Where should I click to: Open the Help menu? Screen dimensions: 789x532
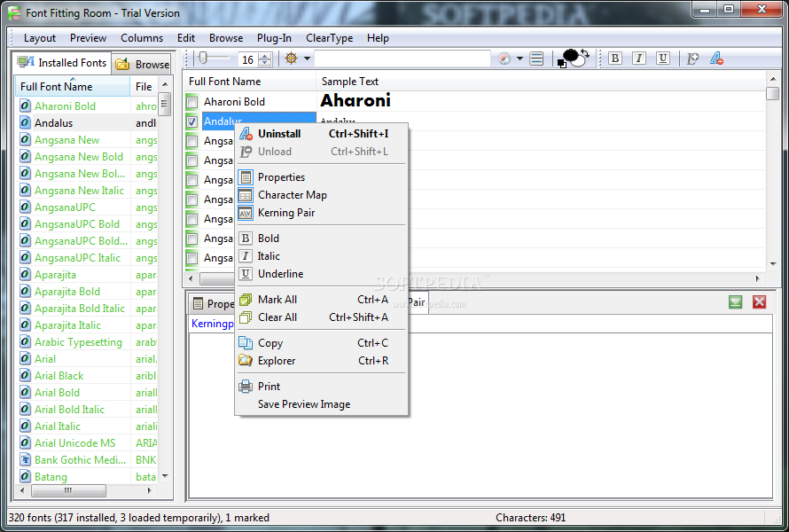[x=378, y=38]
